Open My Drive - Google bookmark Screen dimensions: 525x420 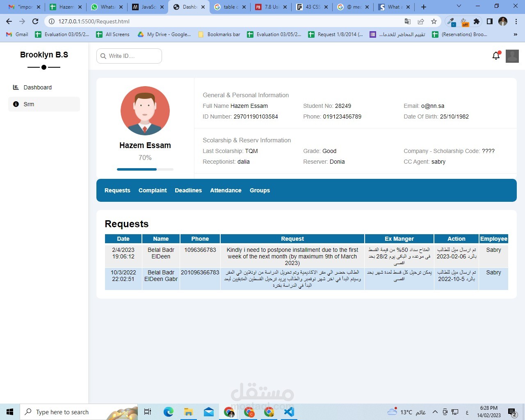click(164, 34)
